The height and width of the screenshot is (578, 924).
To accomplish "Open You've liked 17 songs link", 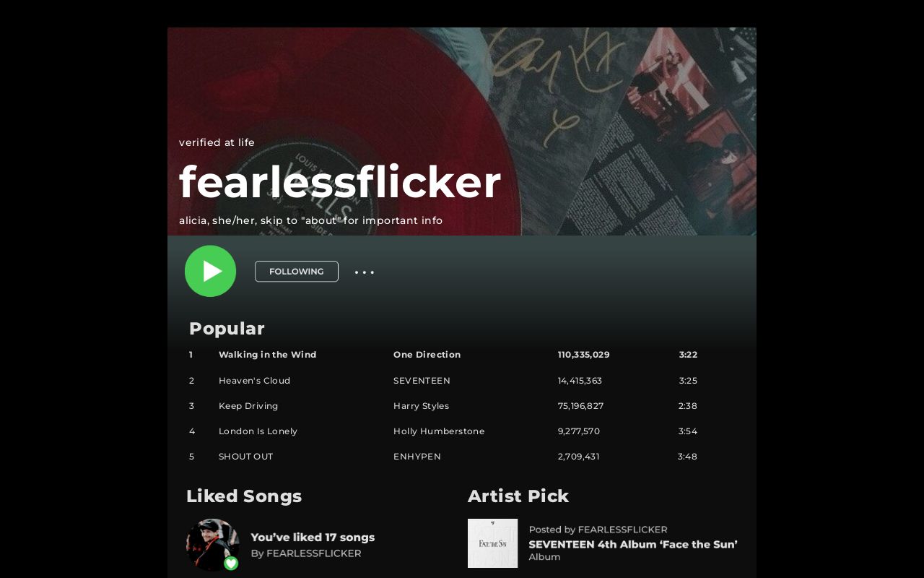I will pos(313,538).
